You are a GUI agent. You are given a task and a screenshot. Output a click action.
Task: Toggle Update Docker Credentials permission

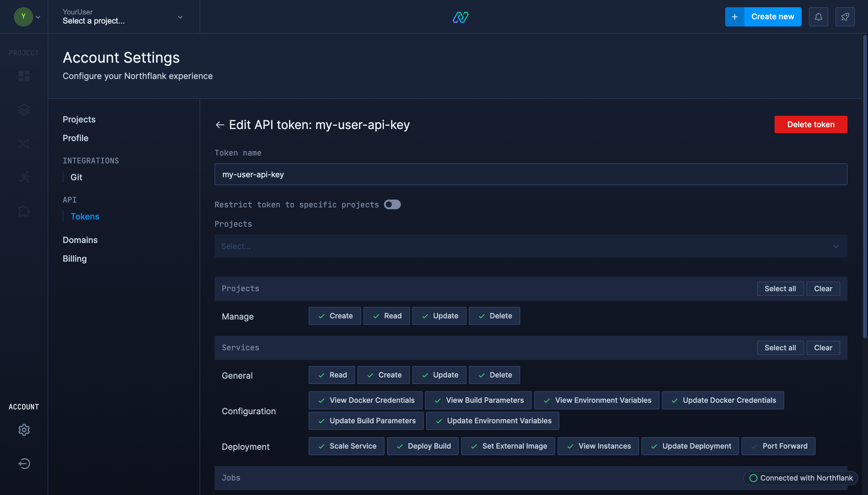click(x=723, y=400)
